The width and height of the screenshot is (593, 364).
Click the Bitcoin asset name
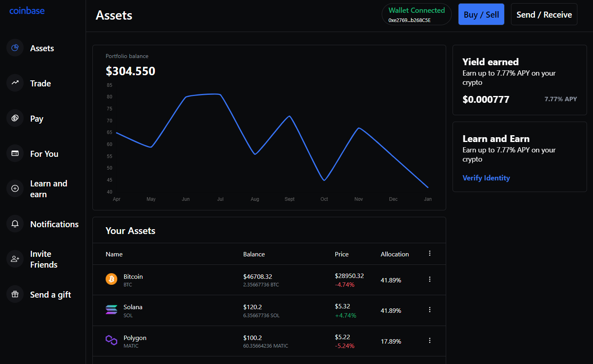pos(133,277)
